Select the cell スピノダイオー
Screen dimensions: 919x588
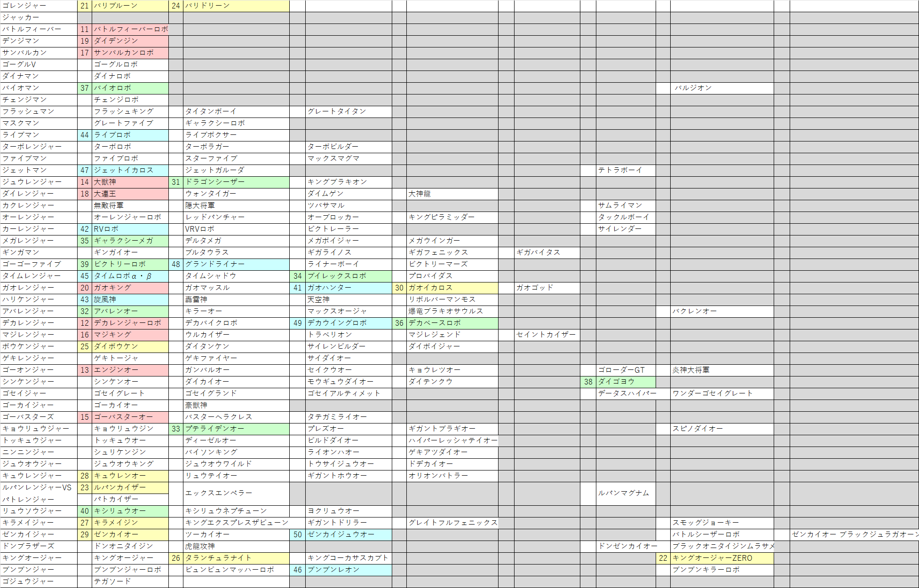[722, 429]
